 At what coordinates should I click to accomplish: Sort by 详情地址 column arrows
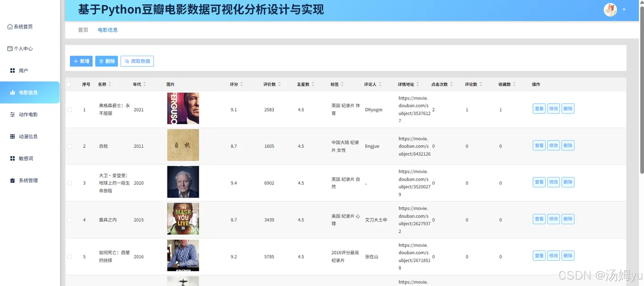[418, 84]
